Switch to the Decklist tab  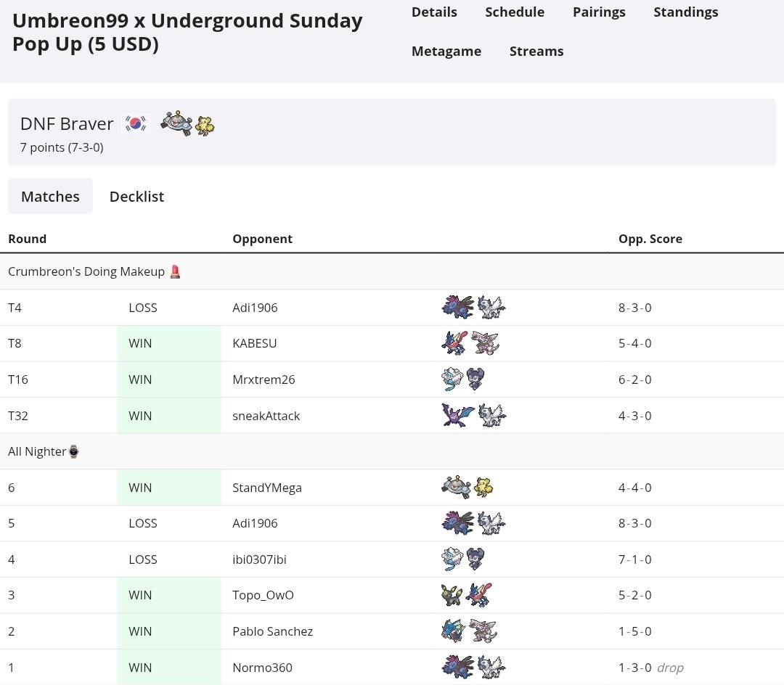tap(136, 196)
